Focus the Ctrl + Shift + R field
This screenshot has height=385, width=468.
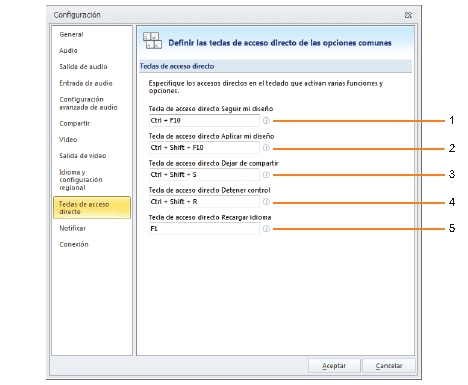pyautogui.click(x=204, y=202)
